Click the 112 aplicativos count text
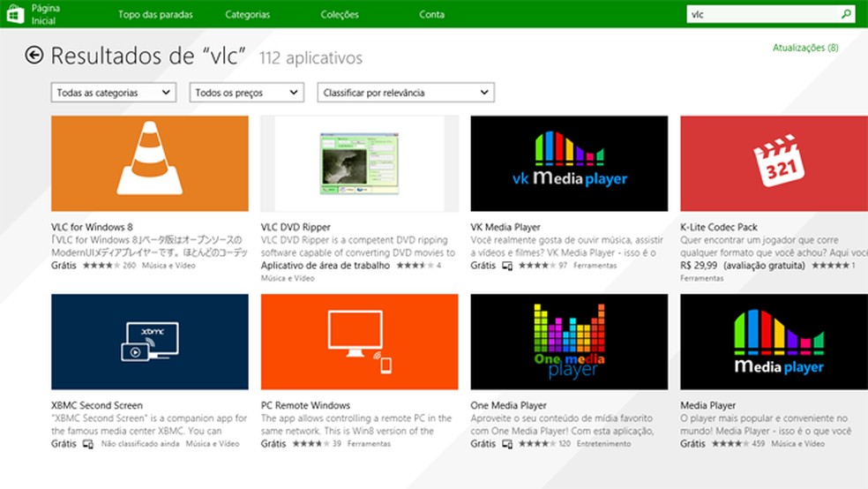The height and width of the screenshot is (489, 868). [x=311, y=57]
